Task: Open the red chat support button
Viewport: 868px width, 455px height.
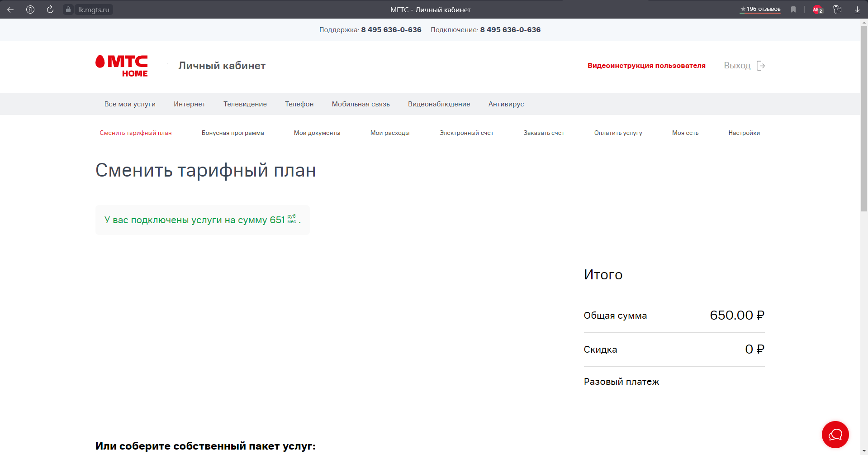Action: [835, 435]
